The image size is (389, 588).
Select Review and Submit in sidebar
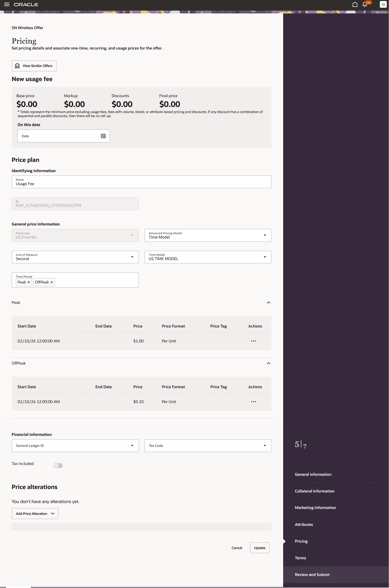click(312, 574)
